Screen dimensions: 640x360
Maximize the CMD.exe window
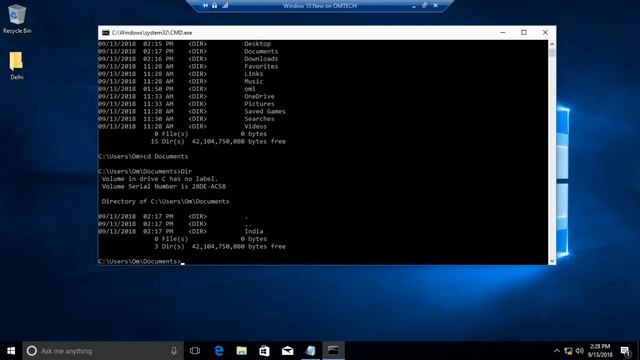click(524, 32)
